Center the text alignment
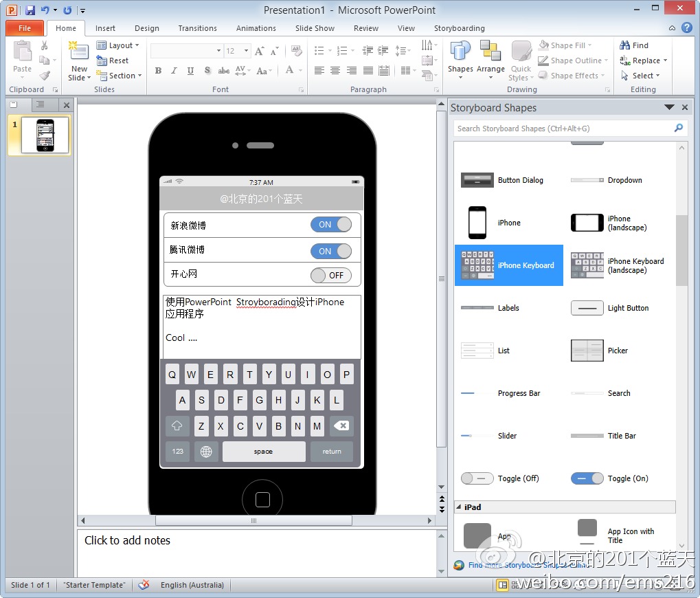Viewport: 700px width, 598px height. coord(335,71)
